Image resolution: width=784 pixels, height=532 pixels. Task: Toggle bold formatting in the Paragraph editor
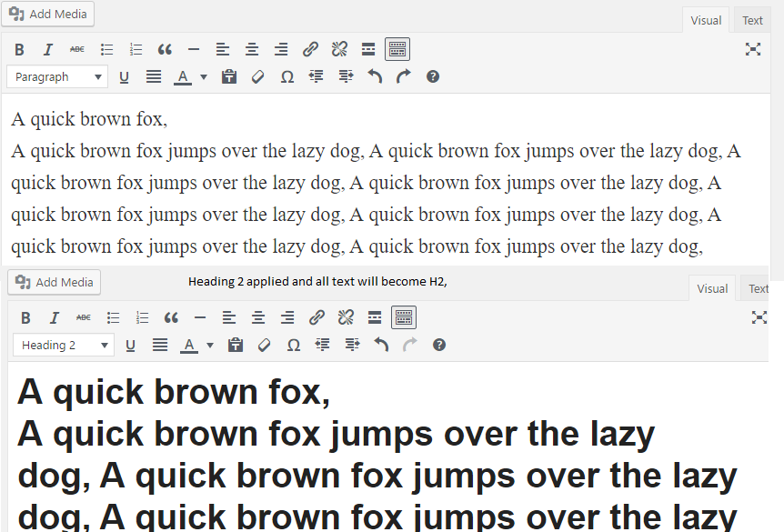19,49
